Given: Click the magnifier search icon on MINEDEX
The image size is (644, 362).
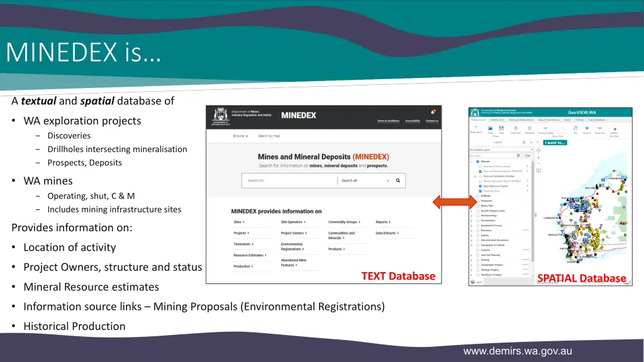Looking at the screenshot, I should [x=397, y=180].
